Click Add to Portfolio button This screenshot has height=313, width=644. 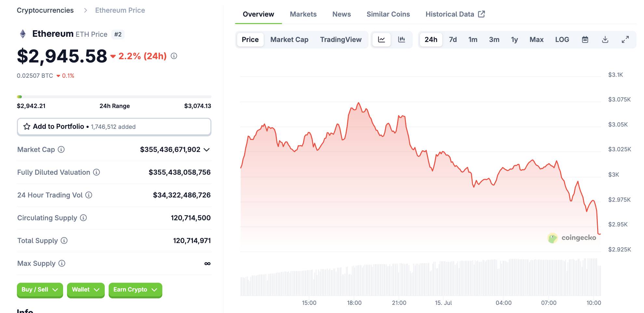[114, 127]
